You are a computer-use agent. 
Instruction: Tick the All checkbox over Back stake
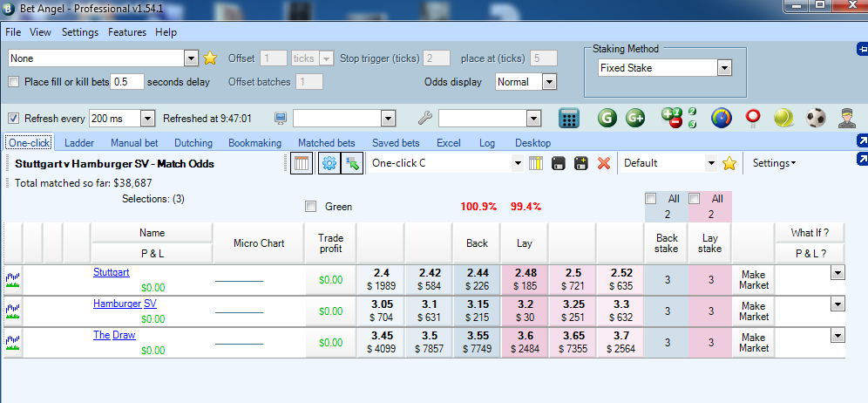(651, 199)
